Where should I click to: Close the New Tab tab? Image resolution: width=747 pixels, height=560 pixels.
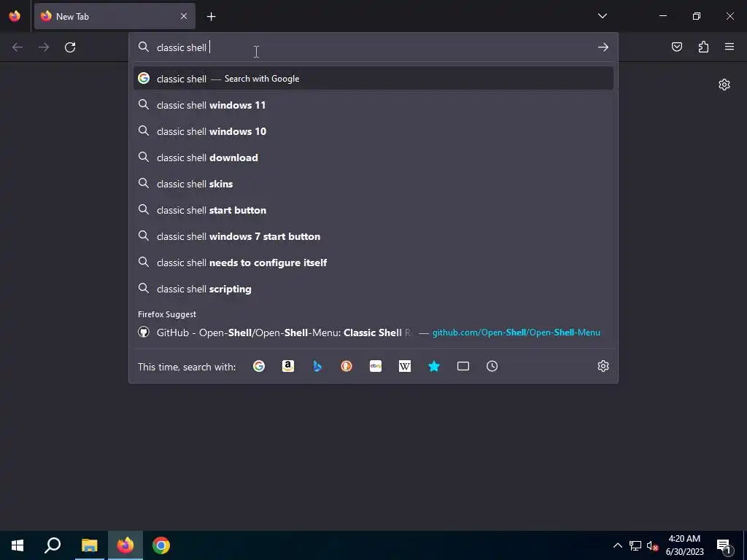(x=184, y=16)
